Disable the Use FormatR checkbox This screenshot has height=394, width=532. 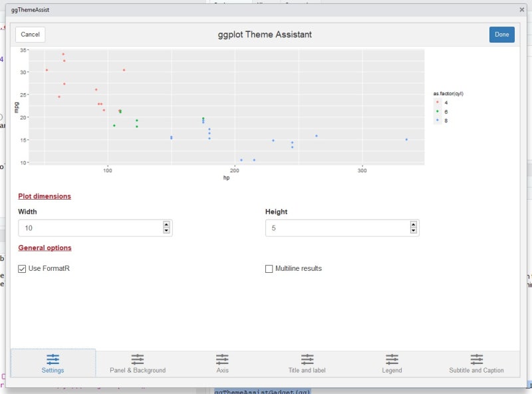(x=22, y=269)
